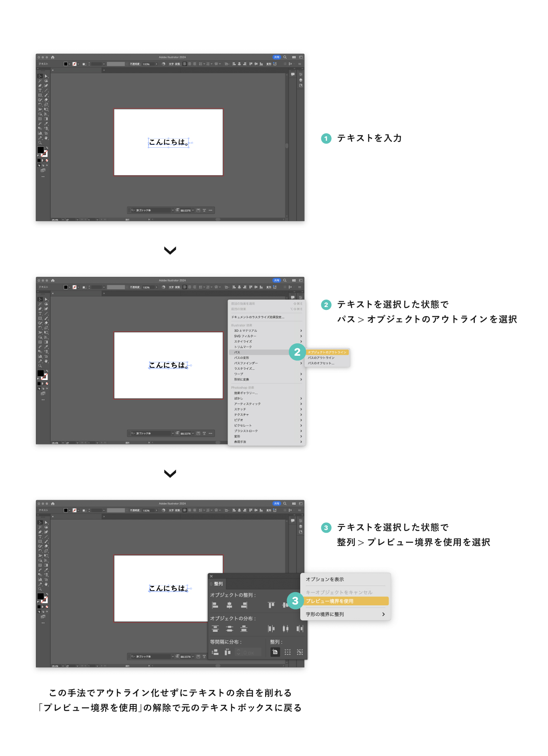Screen dimensions: 548x756
Task: Choose パスのオフセット… from the submenu
Action: pos(321,363)
